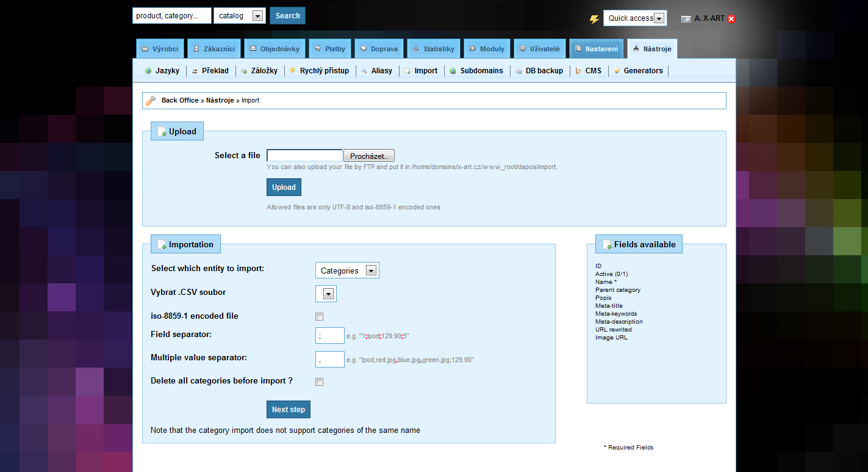
Task: Click the globe icon next to Jazyky
Action: tap(148, 71)
